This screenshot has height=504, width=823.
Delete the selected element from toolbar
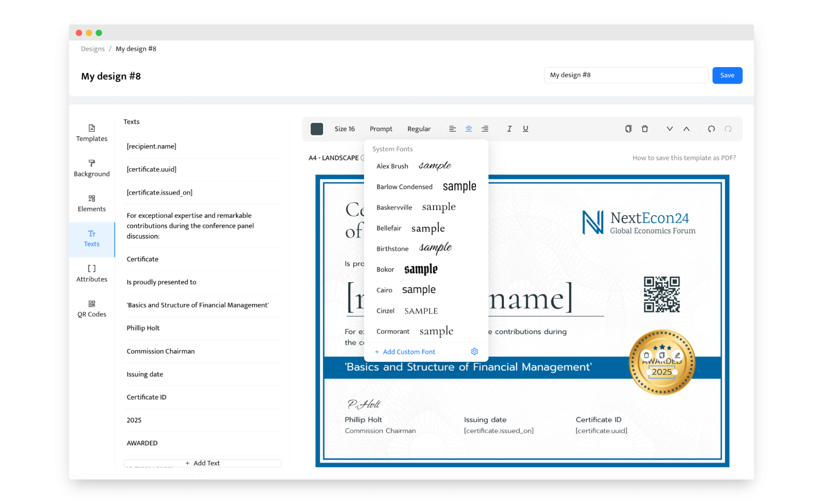(645, 129)
